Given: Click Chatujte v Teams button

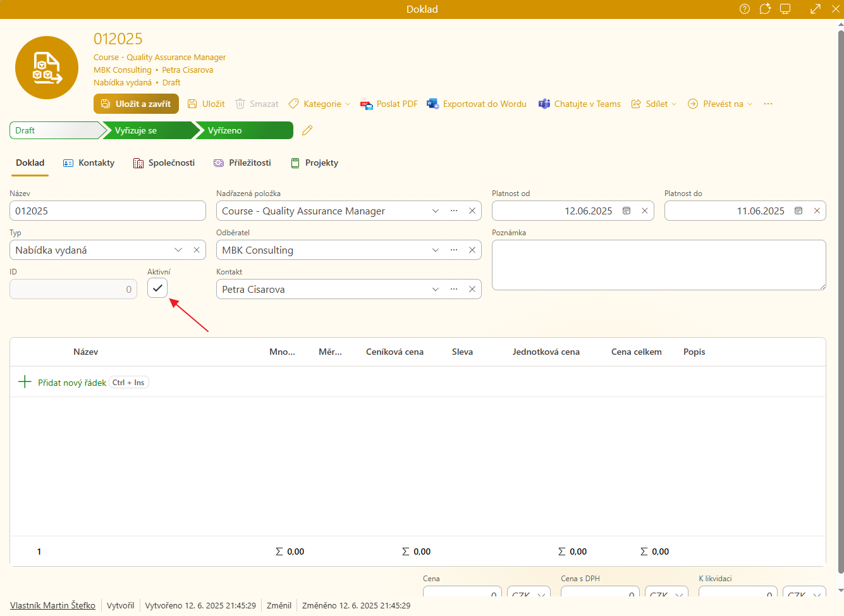Looking at the screenshot, I should (x=580, y=104).
